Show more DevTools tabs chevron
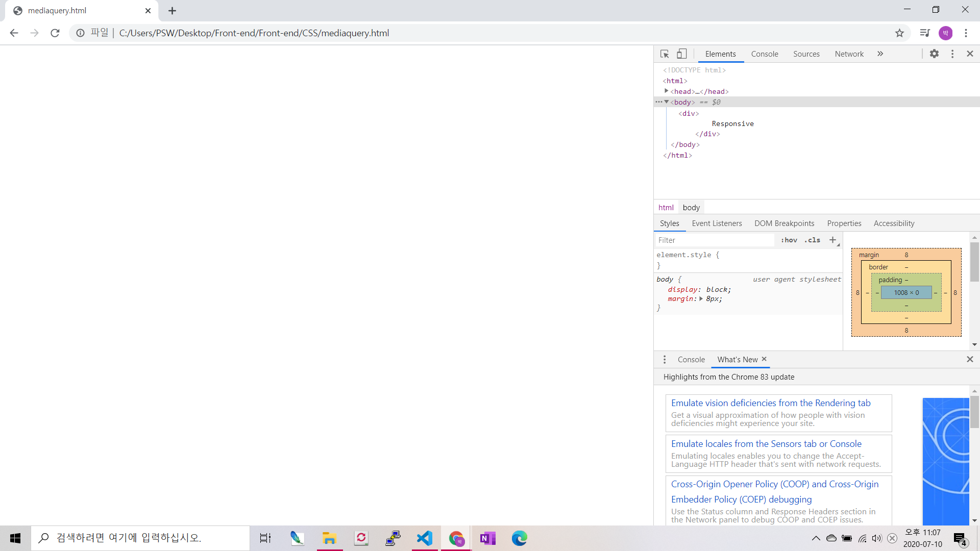The image size is (980, 551). click(x=880, y=54)
